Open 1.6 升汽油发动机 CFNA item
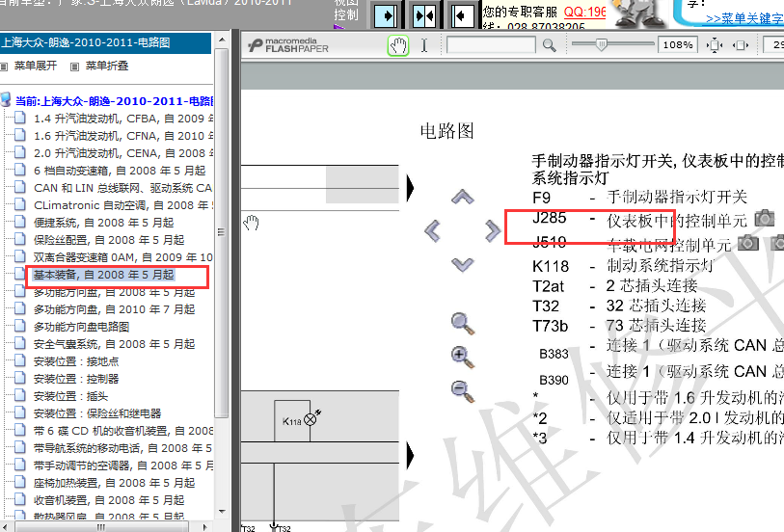Viewport: 784px width, 532px height. click(x=123, y=136)
